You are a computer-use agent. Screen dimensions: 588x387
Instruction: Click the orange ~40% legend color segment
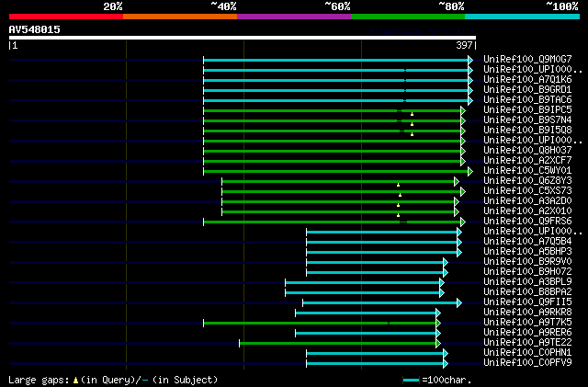pos(180,17)
